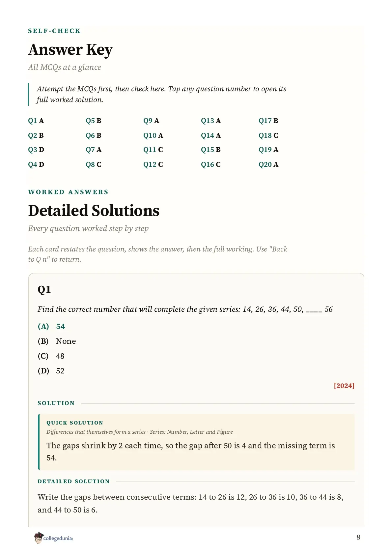Screen dimensions: 392x555
Task: Open the Q1 answer key link
Action: (36, 121)
